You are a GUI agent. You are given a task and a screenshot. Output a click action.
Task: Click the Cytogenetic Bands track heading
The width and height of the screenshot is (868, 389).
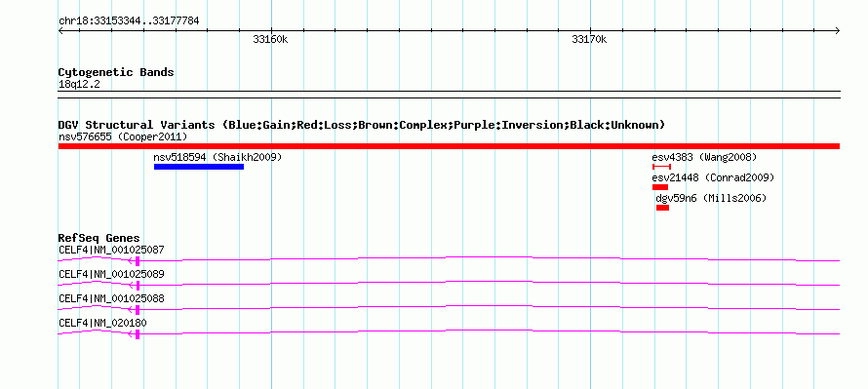116,72
